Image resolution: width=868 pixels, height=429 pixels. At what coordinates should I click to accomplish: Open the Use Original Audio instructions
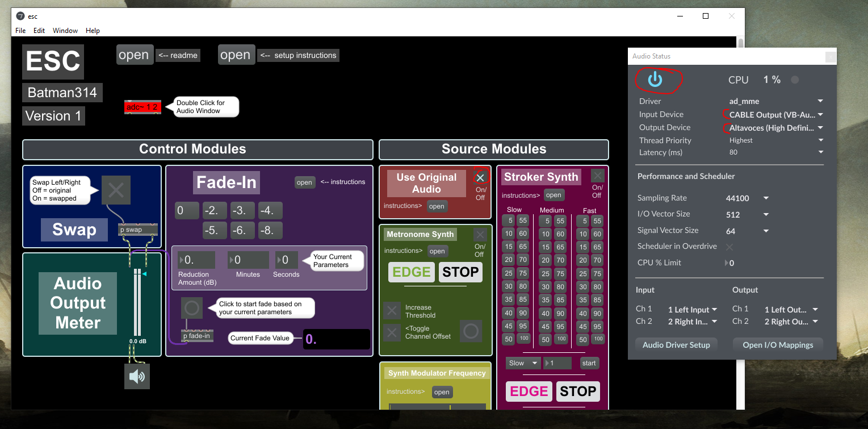pyautogui.click(x=437, y=206)
